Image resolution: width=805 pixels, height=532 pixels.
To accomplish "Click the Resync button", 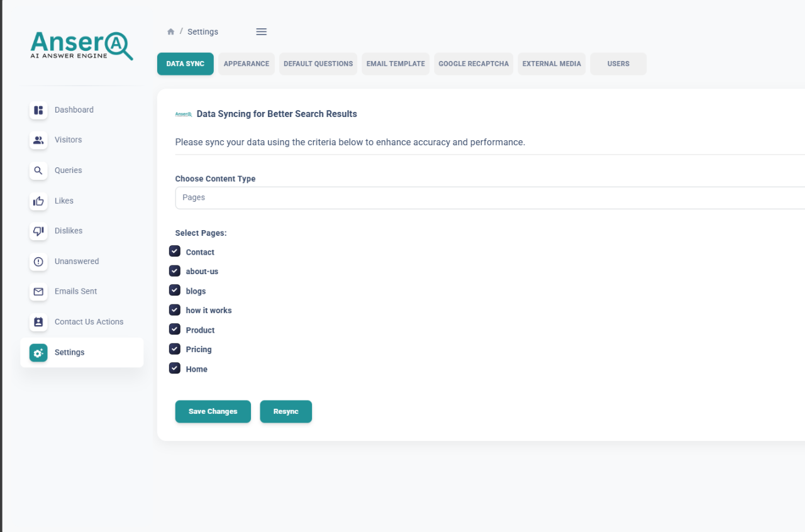I will pyautogui.click(x=286, y=411).
